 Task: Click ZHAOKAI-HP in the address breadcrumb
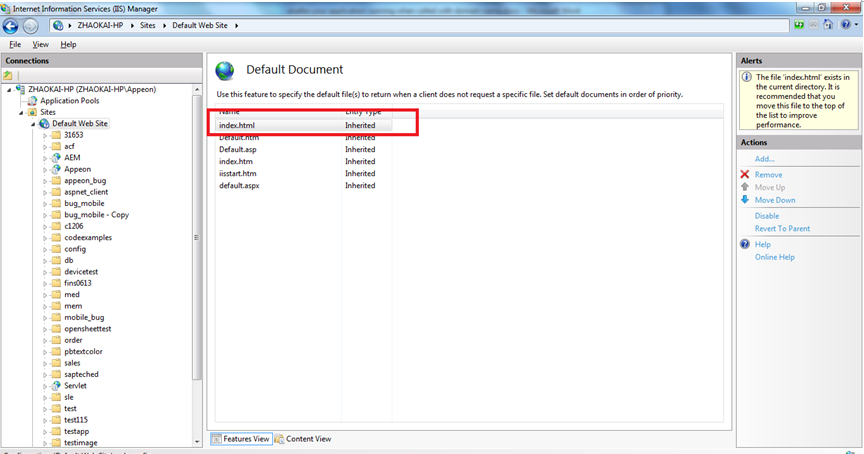(x=100, y=25)
